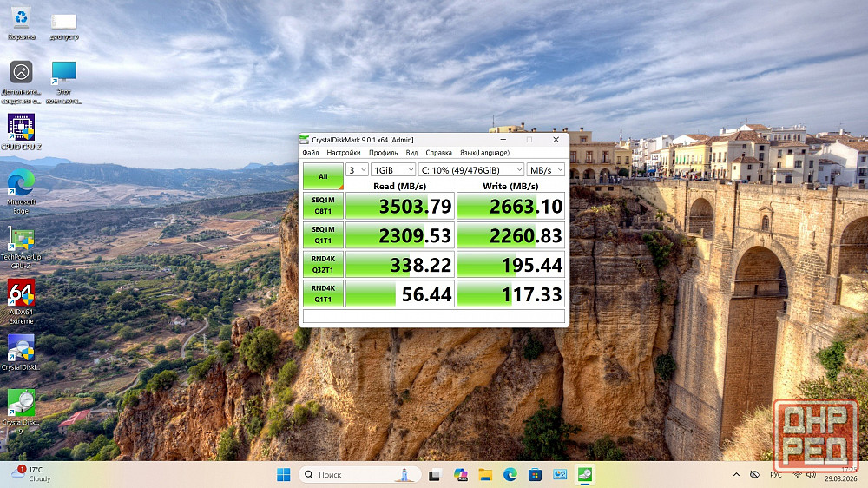Run the SEQ1M Q8T1 test button

coord(323,205)
